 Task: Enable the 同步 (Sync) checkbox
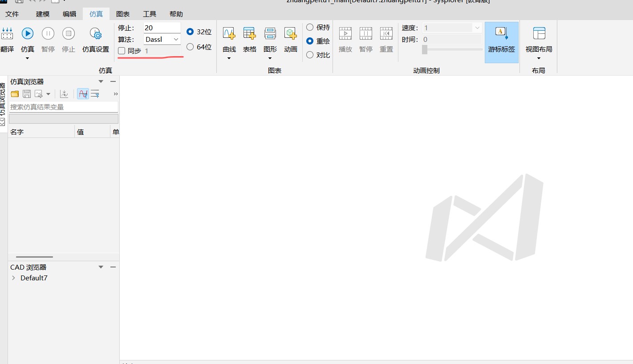pos(122,51)
